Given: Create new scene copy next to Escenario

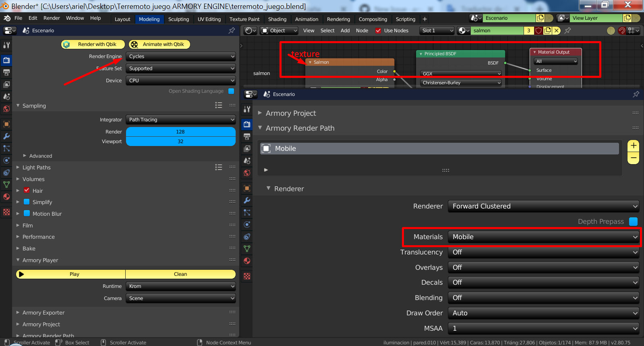Looking at the screenshot, I should pos(540,18).
